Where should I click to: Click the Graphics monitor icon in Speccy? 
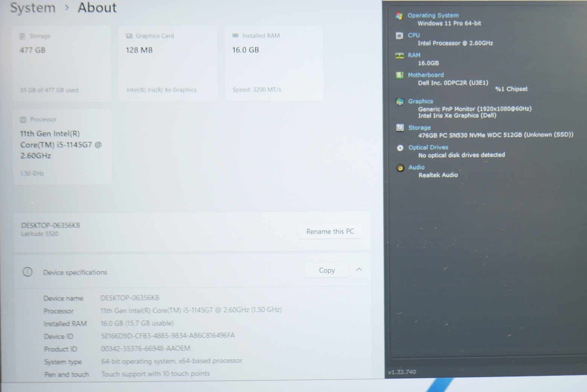tap(400, 102)
